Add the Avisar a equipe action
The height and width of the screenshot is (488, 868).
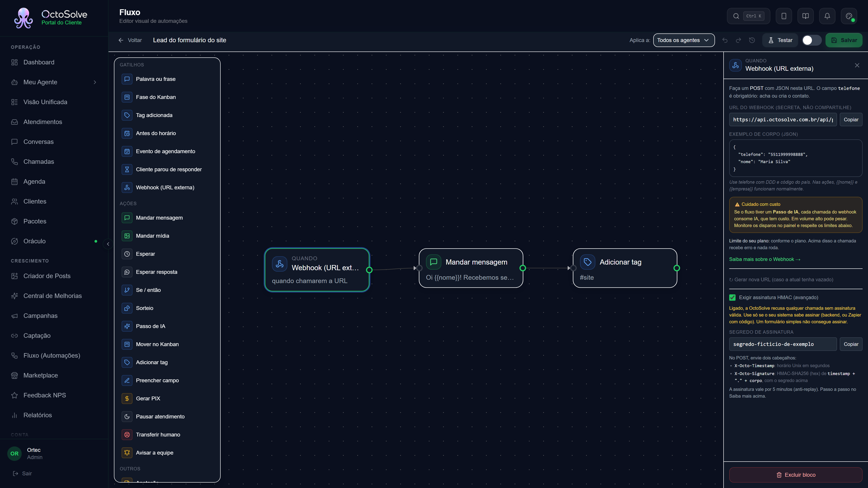pos(167,453)
